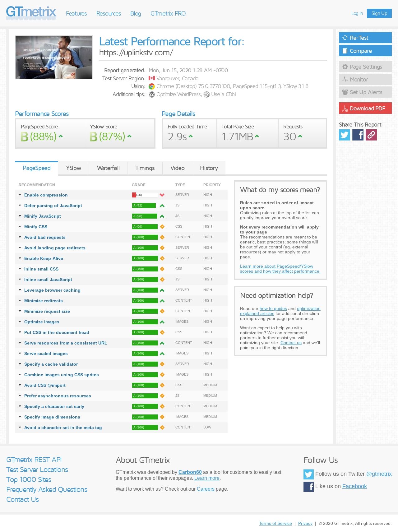Open the Careers page link

coord(206,489)
